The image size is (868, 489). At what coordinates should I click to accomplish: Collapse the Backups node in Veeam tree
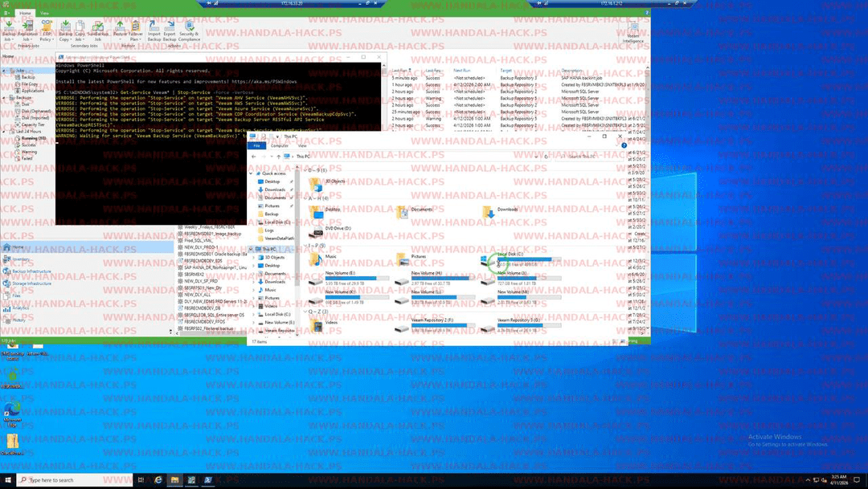point(4,97)
